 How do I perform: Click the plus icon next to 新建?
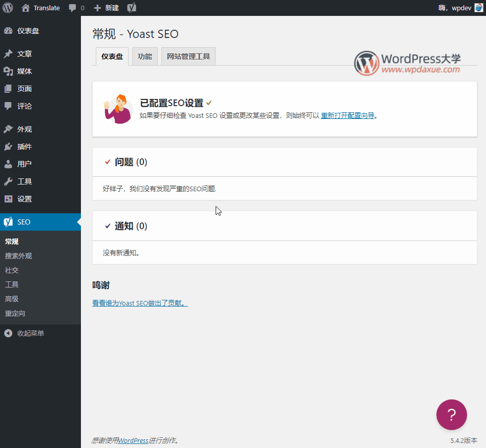coord(97,8)
